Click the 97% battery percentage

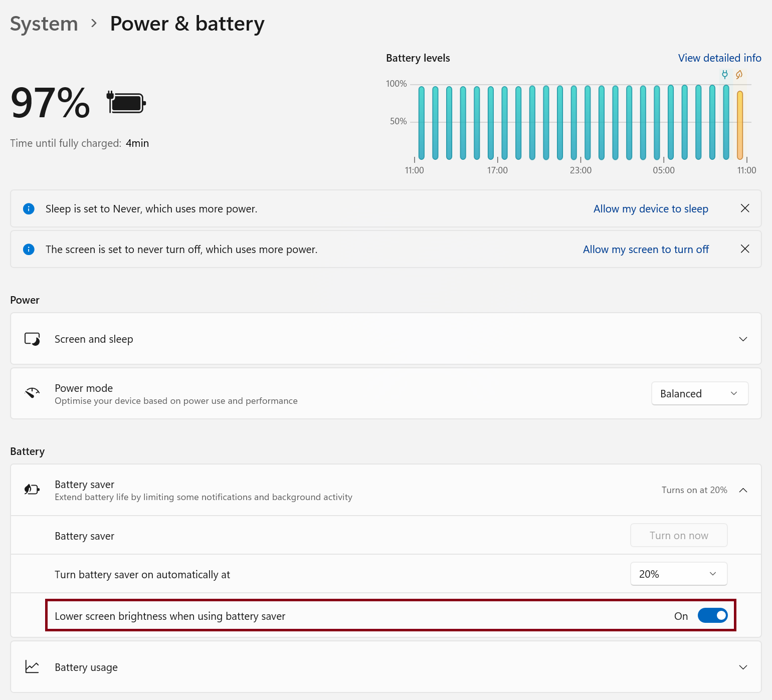click(50, 103)
